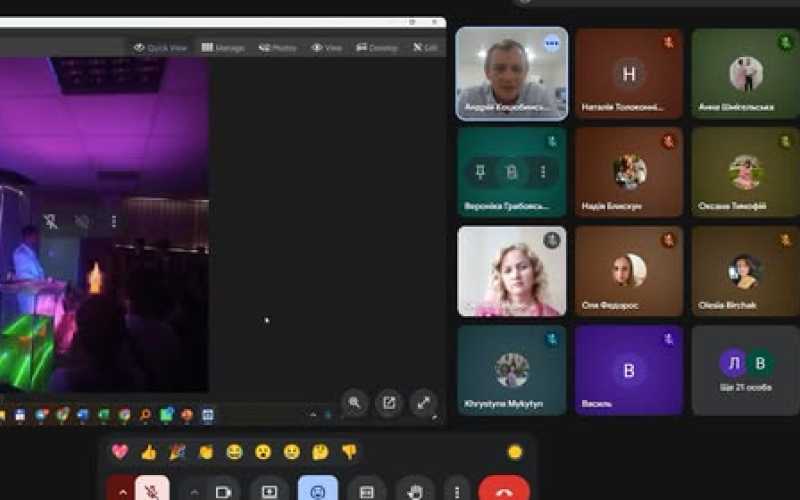
Task: Send the clapping hands reaction
Action: [206, 452]
